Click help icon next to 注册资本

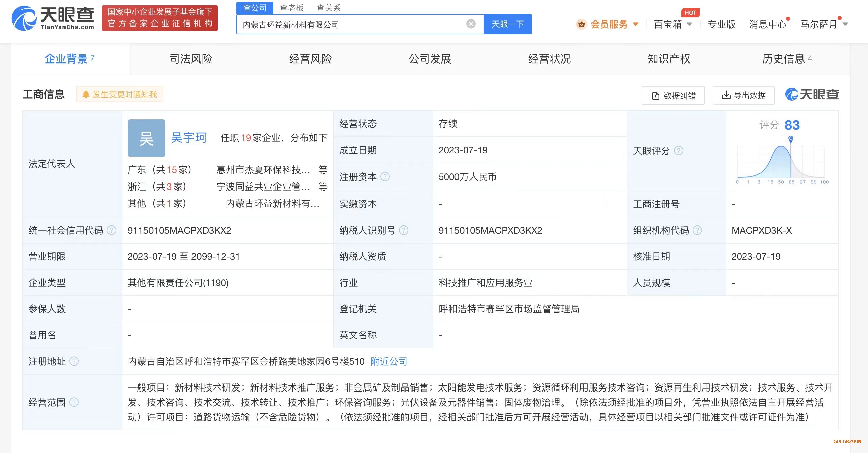(385, 177)
